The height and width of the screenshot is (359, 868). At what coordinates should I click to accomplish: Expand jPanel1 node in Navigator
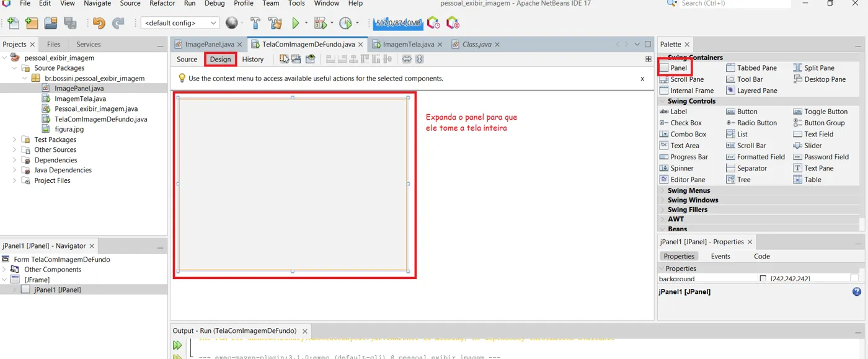(x=15, y=290)
